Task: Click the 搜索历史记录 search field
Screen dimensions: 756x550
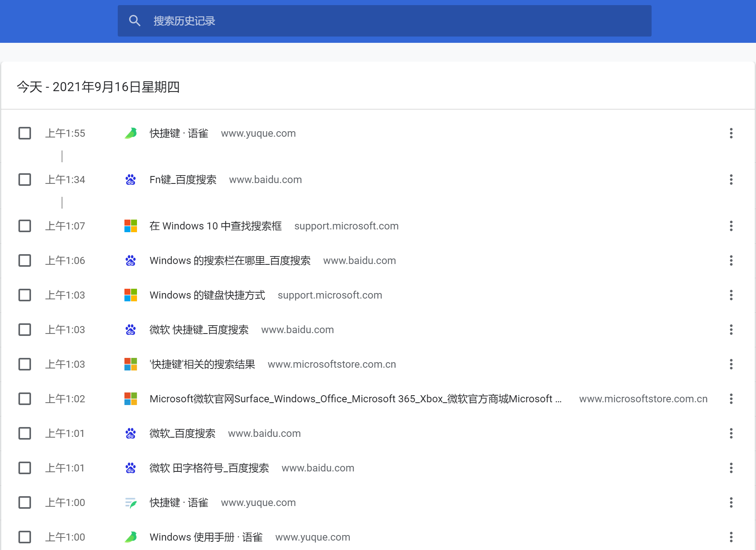Action: coord(385,21)
